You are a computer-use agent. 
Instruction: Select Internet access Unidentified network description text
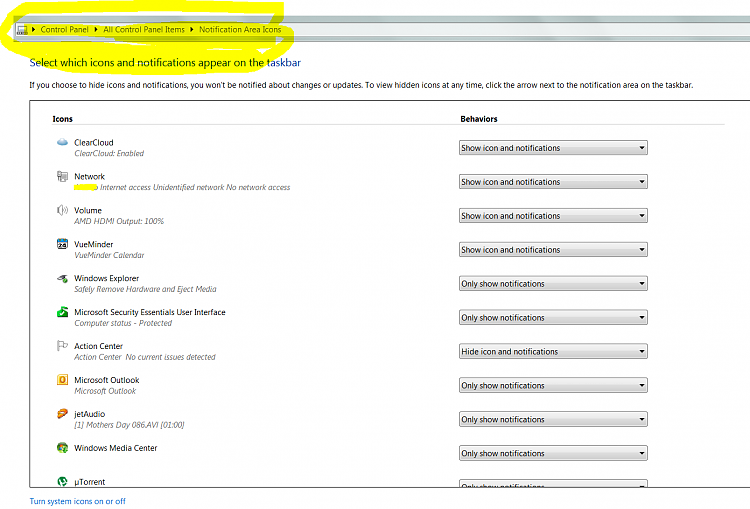point(195,187)
